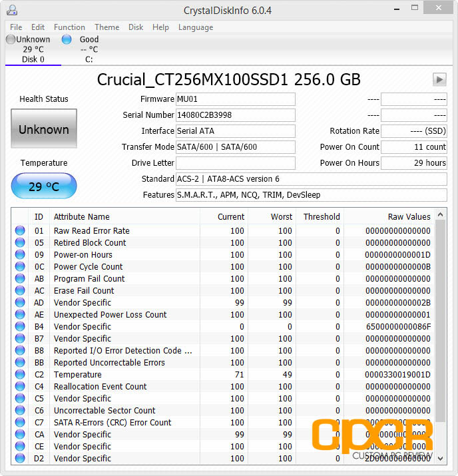The height and width of the screenshot is (476, 458).
Task: Click the Power On Count value
Action: pyautogui.click(x=414, y=147)
